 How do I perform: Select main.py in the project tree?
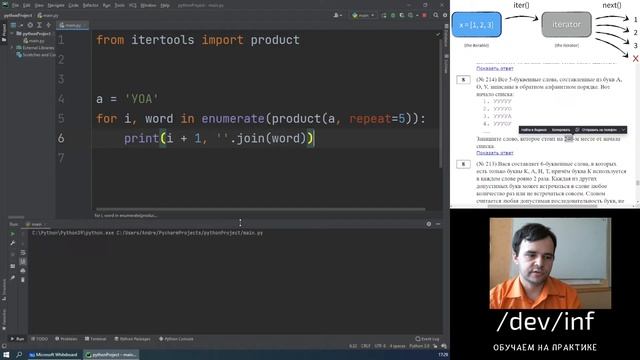pos(34,41)
